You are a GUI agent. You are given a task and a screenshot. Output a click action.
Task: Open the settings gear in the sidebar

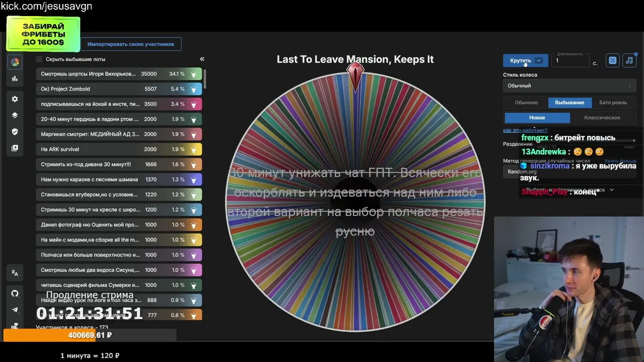click(15, 99)
